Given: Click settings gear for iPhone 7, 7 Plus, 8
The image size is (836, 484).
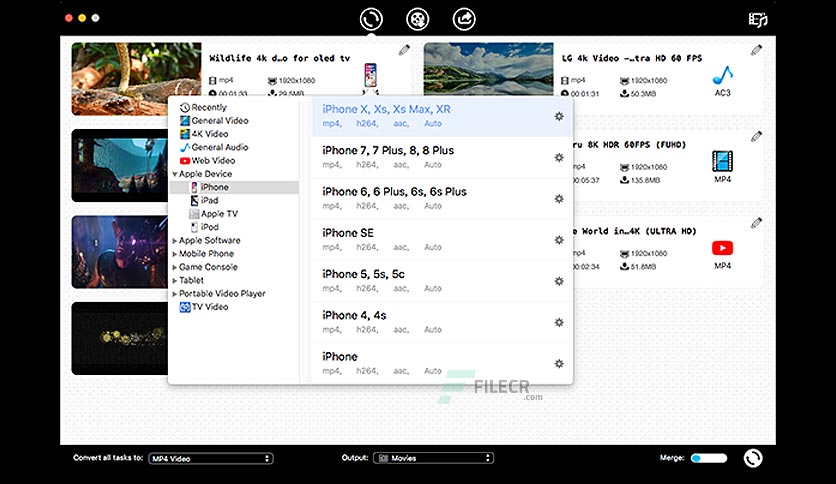Looking at the screenshot, I should coord(559,157).
